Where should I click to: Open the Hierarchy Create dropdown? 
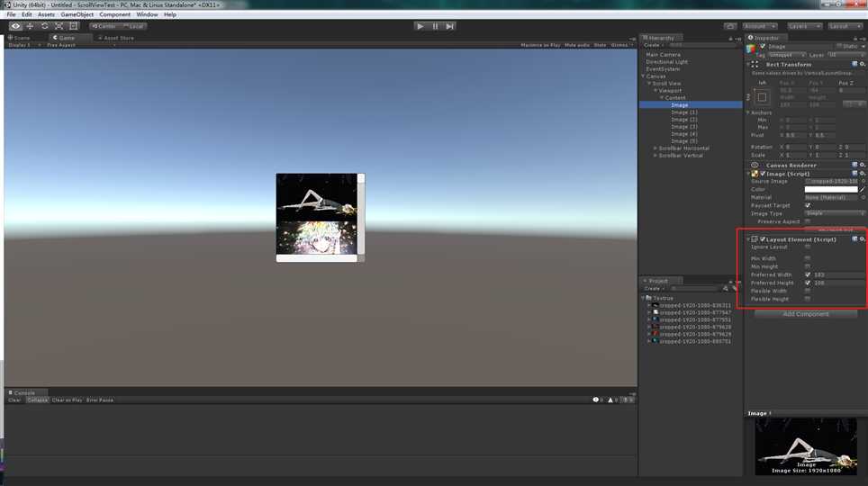click(x=653, y=45)
